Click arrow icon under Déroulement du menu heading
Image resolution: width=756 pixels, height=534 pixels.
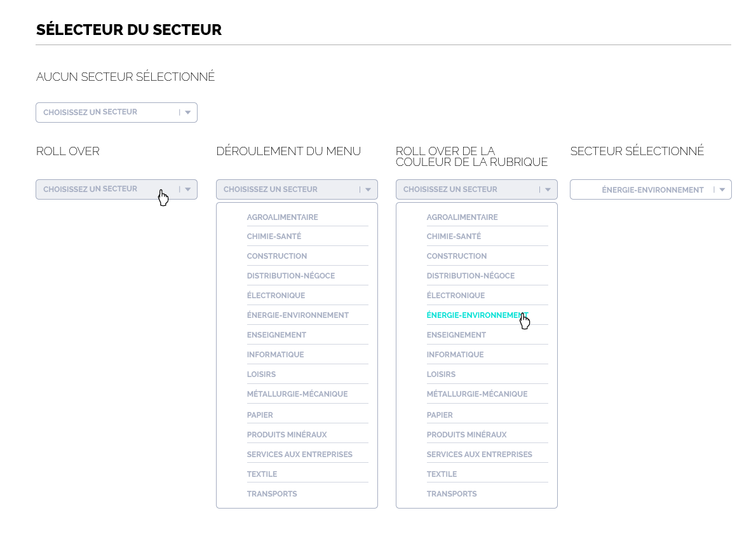pos(368,189)
